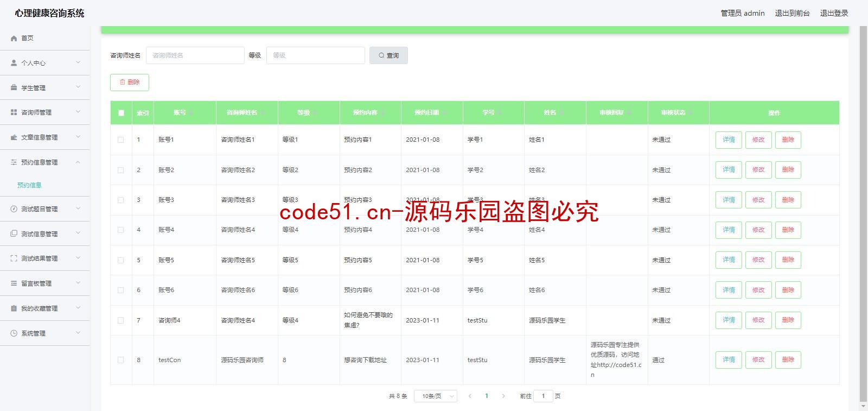Expand the 咨询师管理 menu chevron
868x411 pixels.
78,112
